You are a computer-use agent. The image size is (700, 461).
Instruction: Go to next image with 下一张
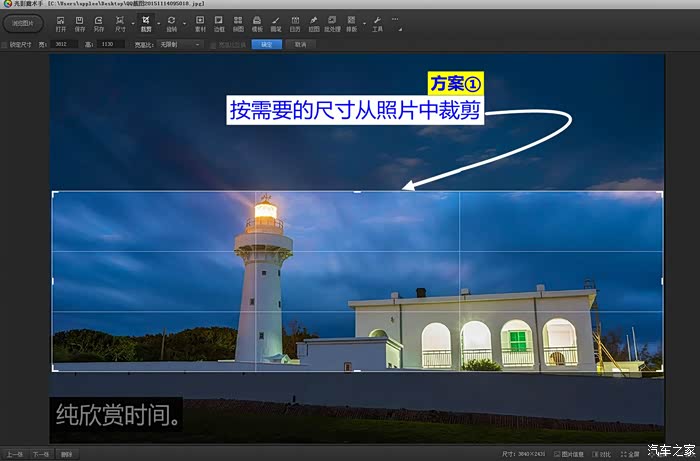41,454
